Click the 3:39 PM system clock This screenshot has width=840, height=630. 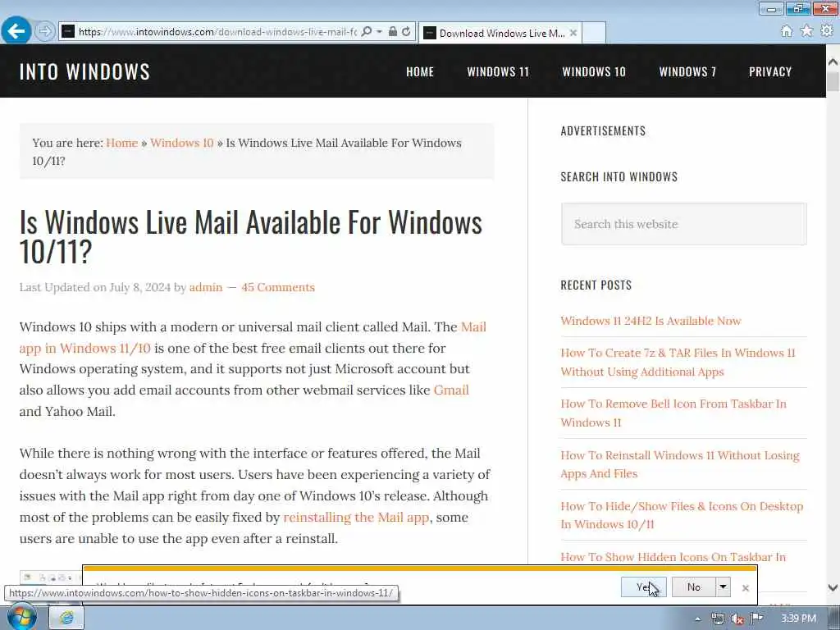pyautogui.click(x=799, y=619)
